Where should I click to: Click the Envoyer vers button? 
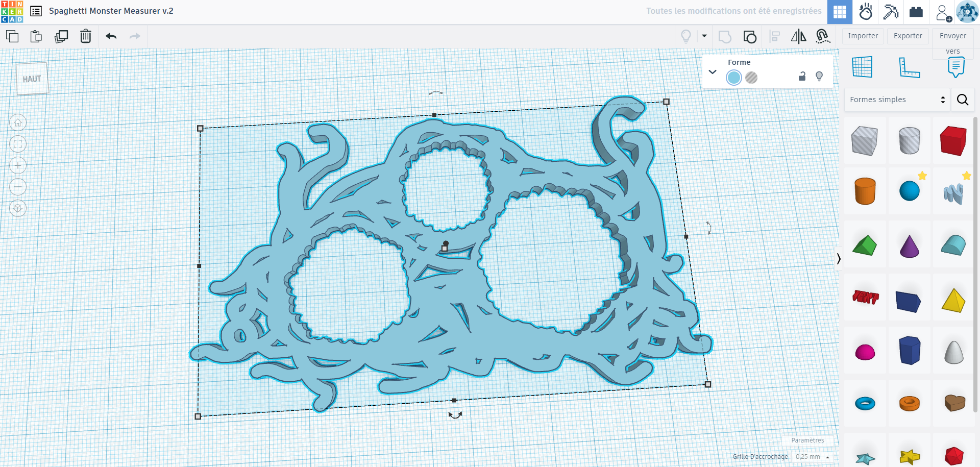(953, 42)
